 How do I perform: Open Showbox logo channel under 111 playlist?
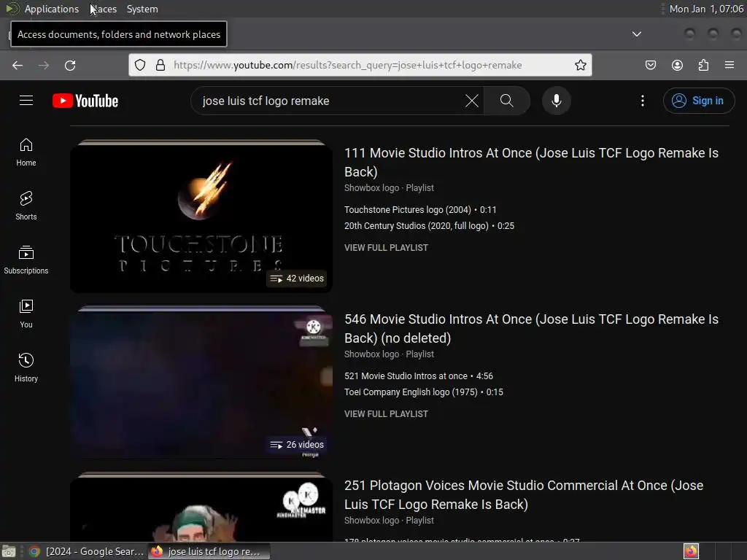click(371, 187)
